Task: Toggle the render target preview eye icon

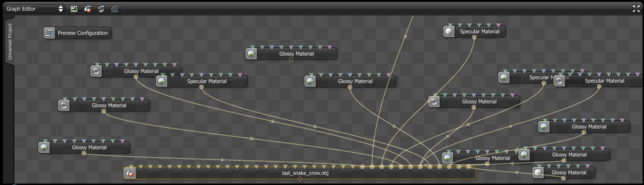Action: 74,9
